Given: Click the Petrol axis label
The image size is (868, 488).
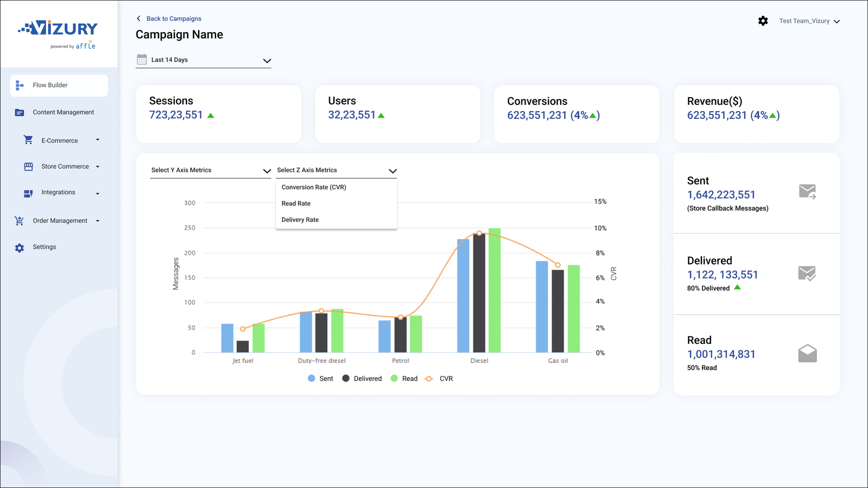Looking at the screenshot, I should tap(400, 360).
